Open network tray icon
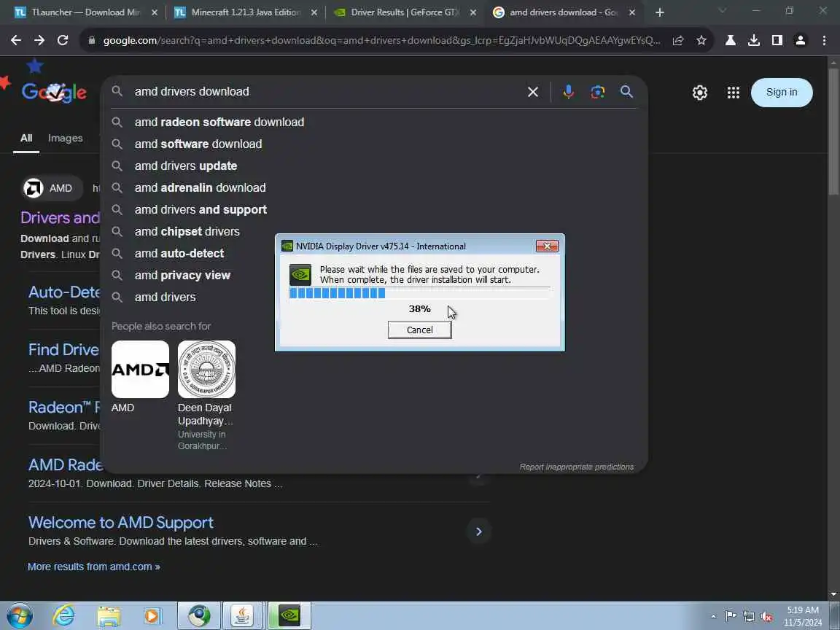Image resolution: width=840 pixels, height=630 pixels. [748, 617]
